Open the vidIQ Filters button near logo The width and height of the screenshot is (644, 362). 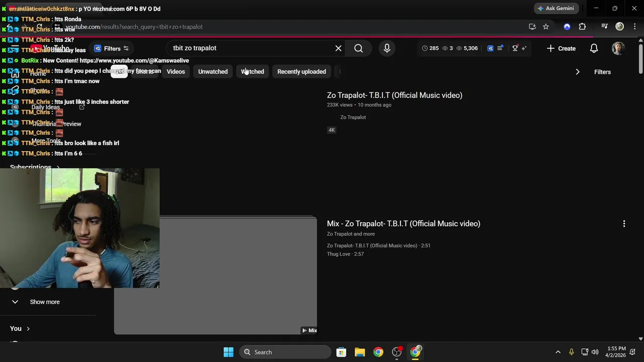click(112, 49)
